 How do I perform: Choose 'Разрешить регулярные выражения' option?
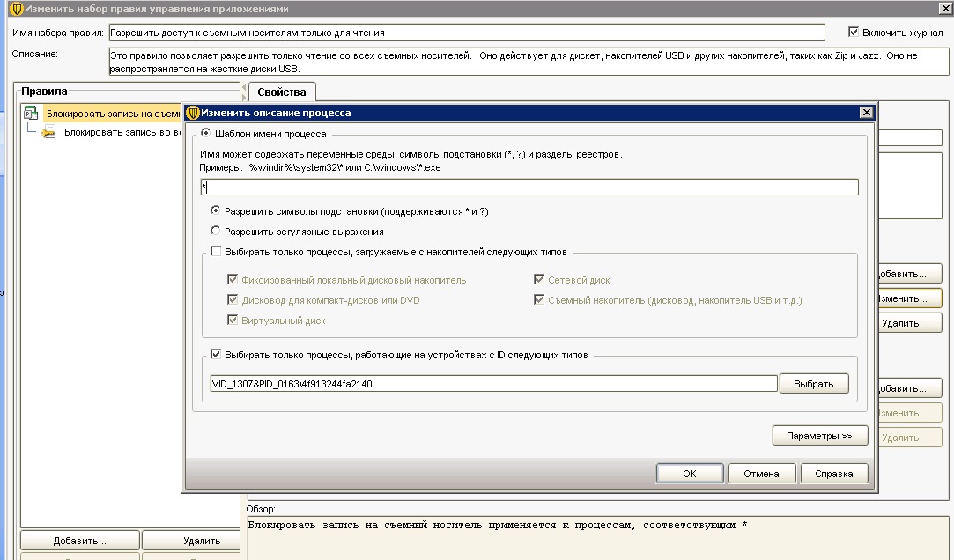[x=216, y=231]
